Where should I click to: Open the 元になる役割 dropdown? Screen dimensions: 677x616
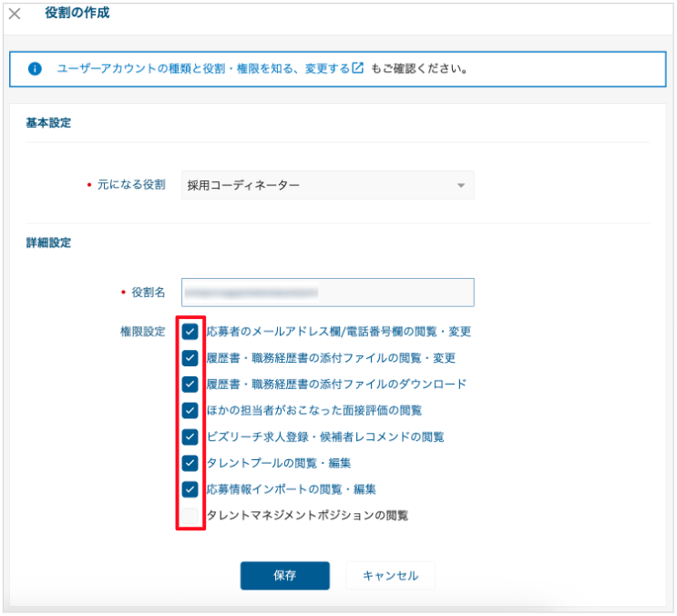[x=328, y=185]
